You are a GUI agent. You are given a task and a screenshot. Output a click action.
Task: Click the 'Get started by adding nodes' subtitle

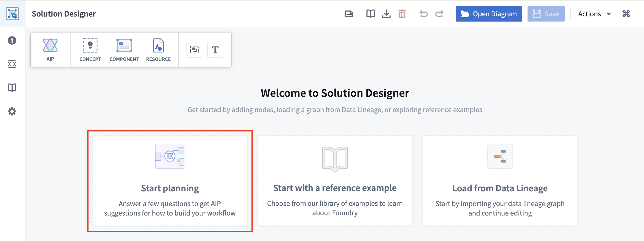click(335, 110)
